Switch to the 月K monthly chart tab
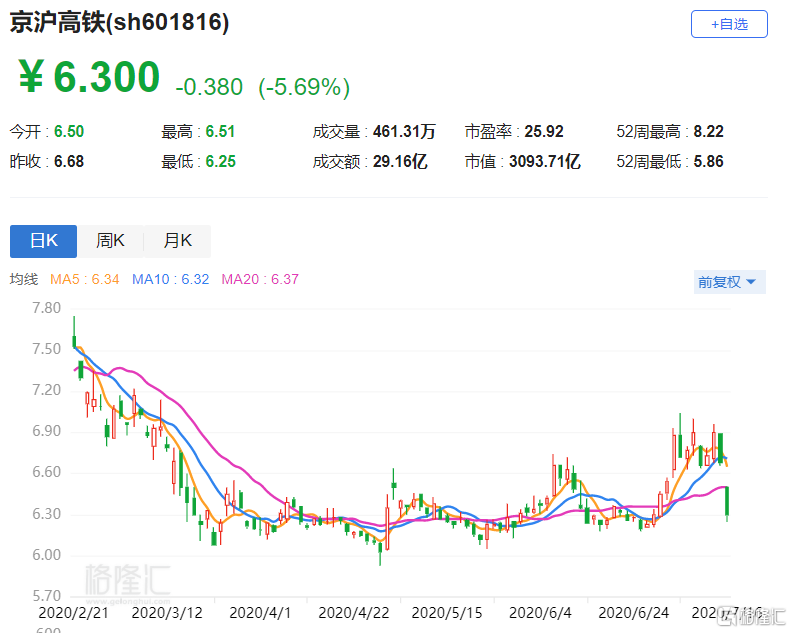Screen dimensions: 792x633 [177, 241]
